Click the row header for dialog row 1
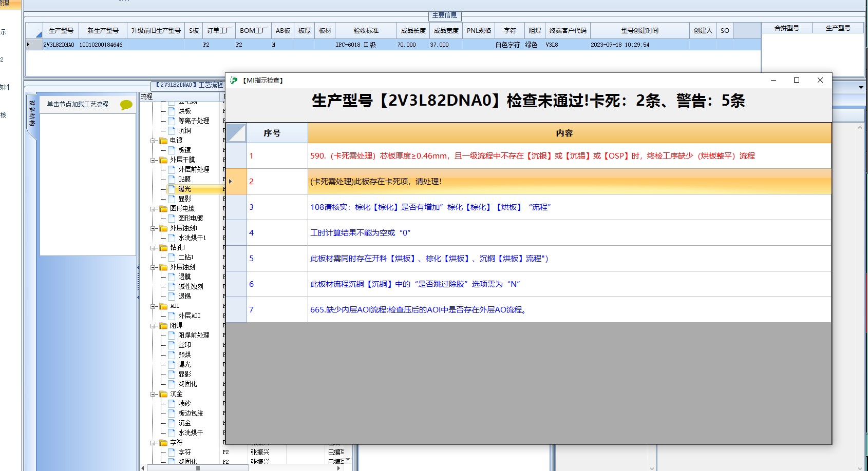The height and width of the screenshot is (471, 868). 236,156
